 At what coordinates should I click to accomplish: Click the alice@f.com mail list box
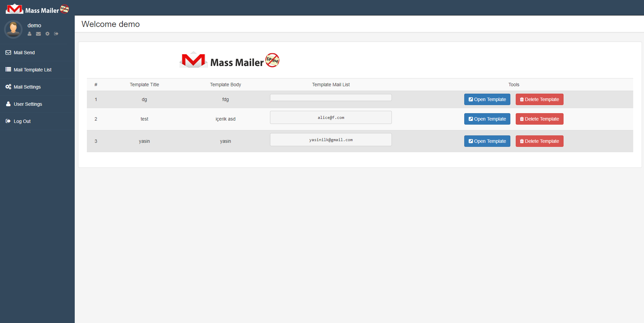(x=331, y=118)
